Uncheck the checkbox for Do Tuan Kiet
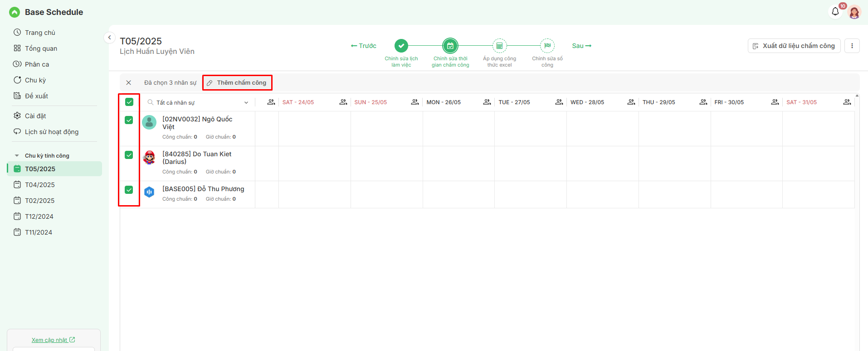This screenshot has width=868, height=351. click(129, 155)
